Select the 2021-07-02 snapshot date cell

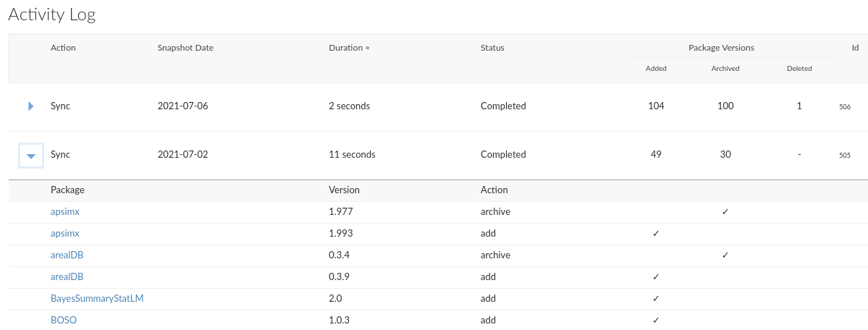pyautogui.click(x=182, y=154)
